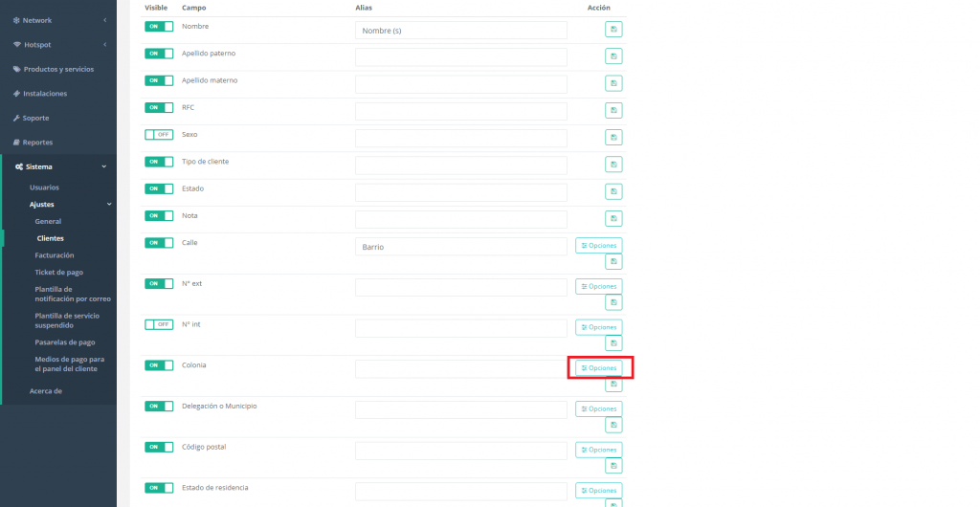The image size is (980, 507).
Task: Collapse the Sistema sidebar section
Action: coord(58,166)
